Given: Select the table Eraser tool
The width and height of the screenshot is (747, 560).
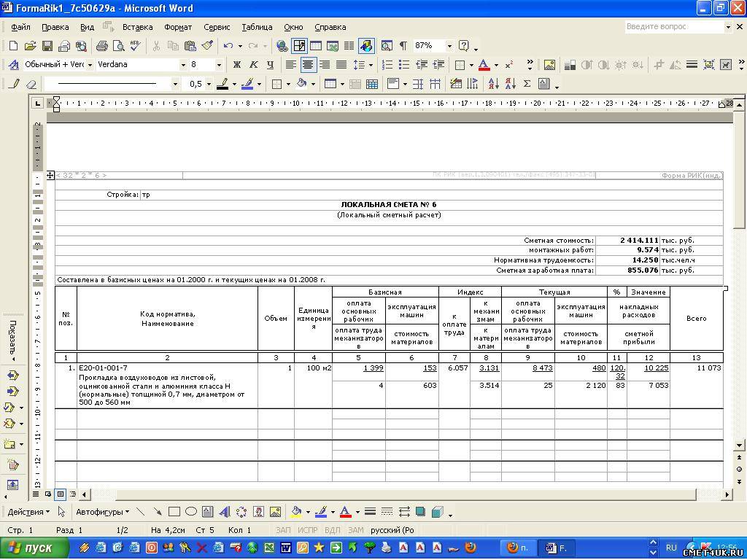Looking at the screenshot, I should point(31,84).
